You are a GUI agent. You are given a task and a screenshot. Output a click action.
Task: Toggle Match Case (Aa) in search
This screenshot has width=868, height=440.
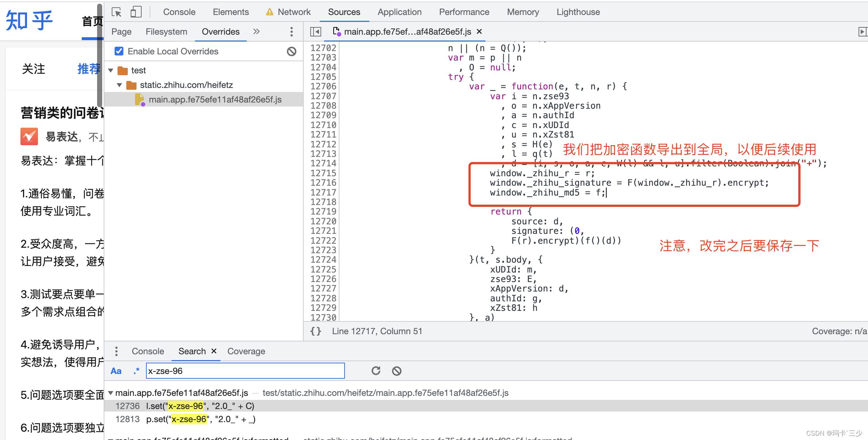[x=116, y=371]
